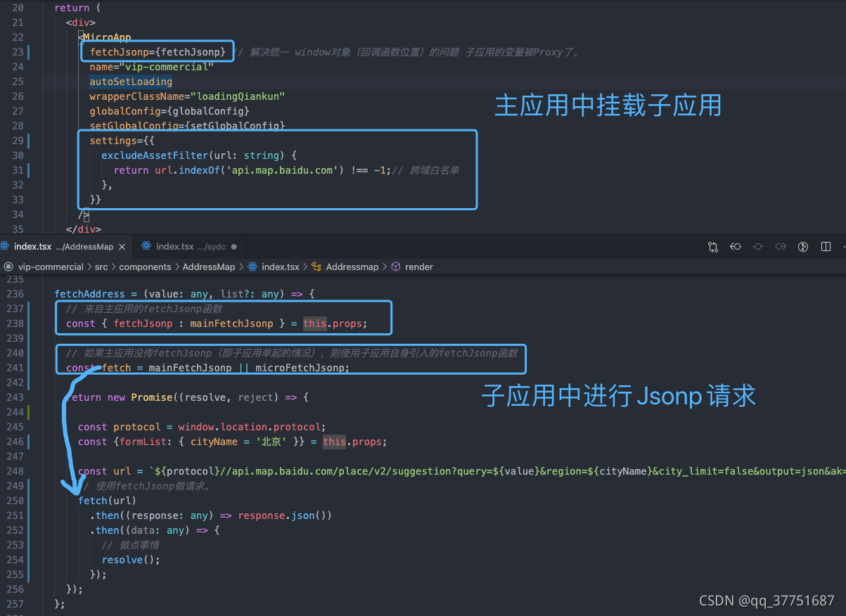Click response.json() on line 251

(x=281, y=515)
